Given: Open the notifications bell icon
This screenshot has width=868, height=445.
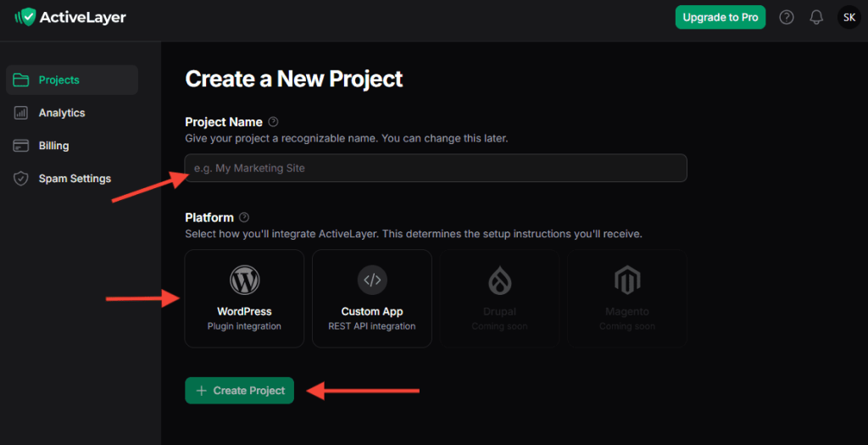Looking at the screenshot, I should tap(816, 18).
